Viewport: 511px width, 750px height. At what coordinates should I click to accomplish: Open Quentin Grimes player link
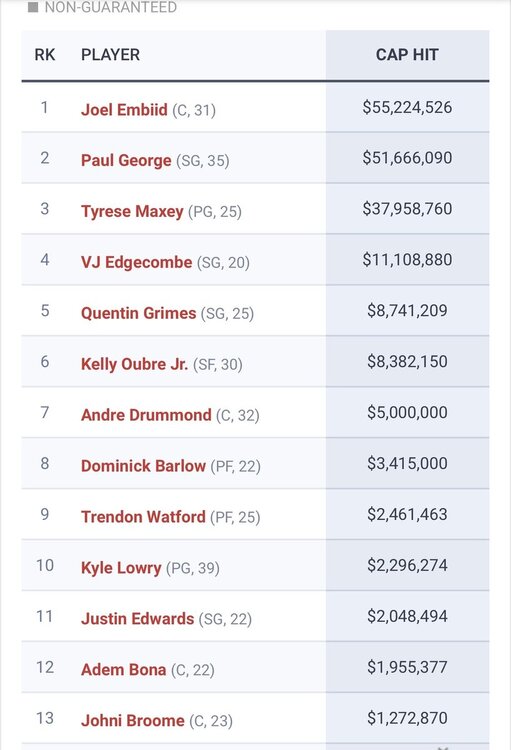coord(139,313)
